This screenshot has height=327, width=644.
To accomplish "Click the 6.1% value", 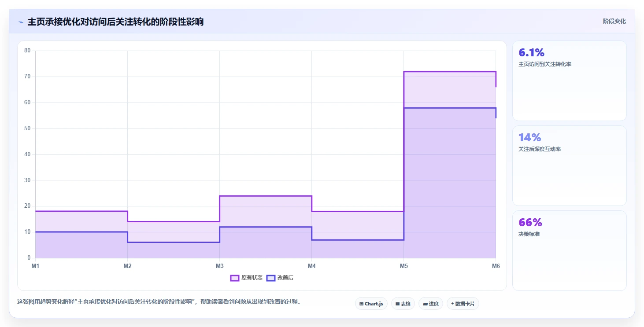I will pyautogui.click(x=532, y=53).
